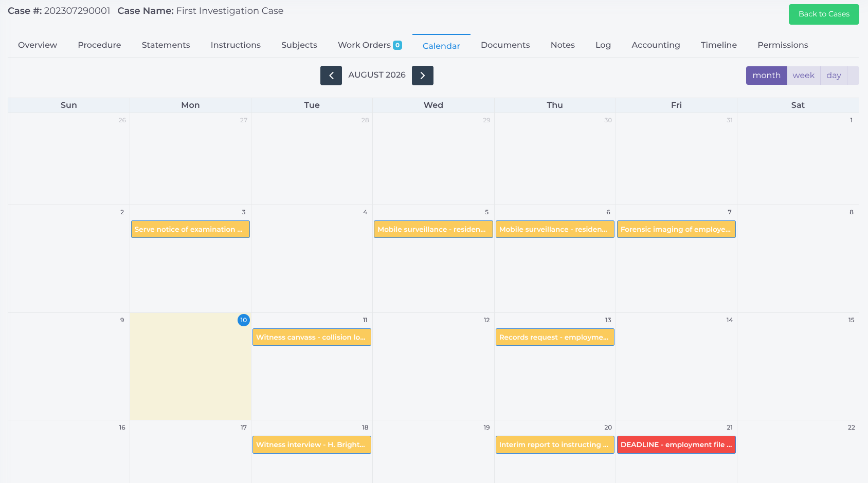
Task: Open Forensic imaging of employee event
Action: tap(676, 229)
